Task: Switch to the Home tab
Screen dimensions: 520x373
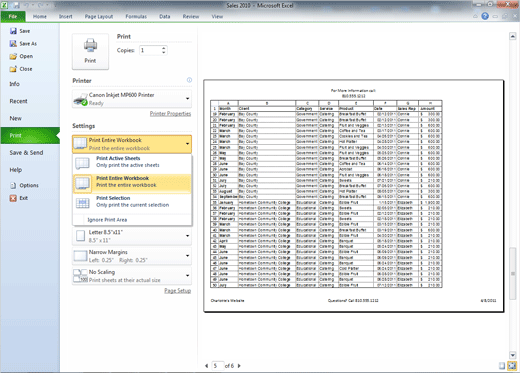Action: click(40, 16)
